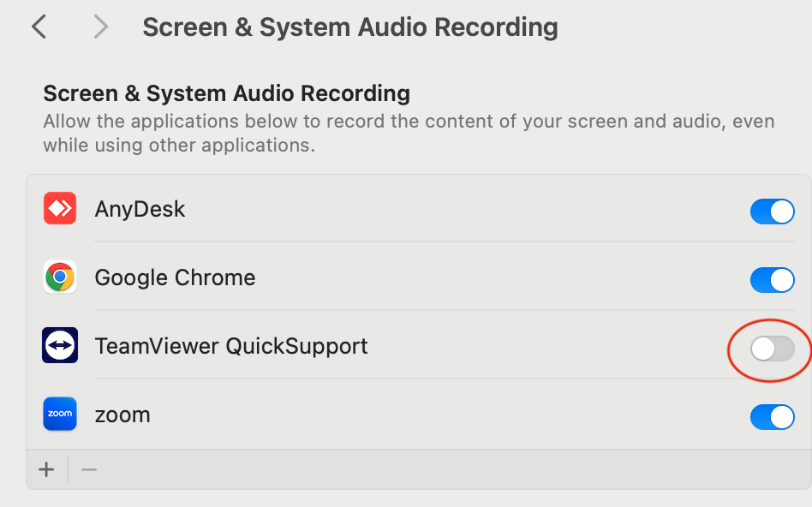The image size is (812, 507).
Task: Click the Google Chrome app icon
Action: pos(60,277)
